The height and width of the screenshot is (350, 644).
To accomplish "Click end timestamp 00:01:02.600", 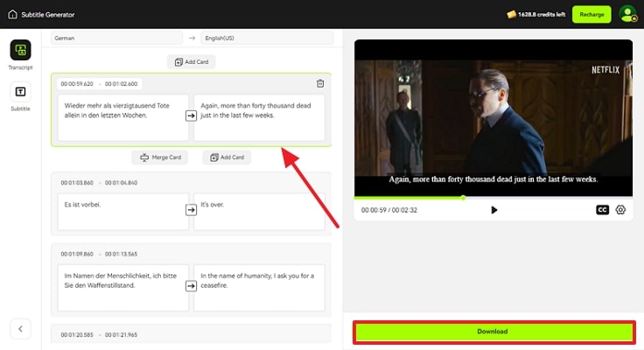I will click(121, 84).
